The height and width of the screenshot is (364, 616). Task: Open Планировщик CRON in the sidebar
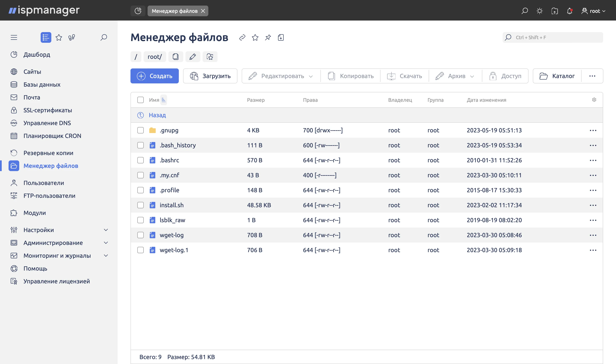pyautogui.click(x=52, y=136)
